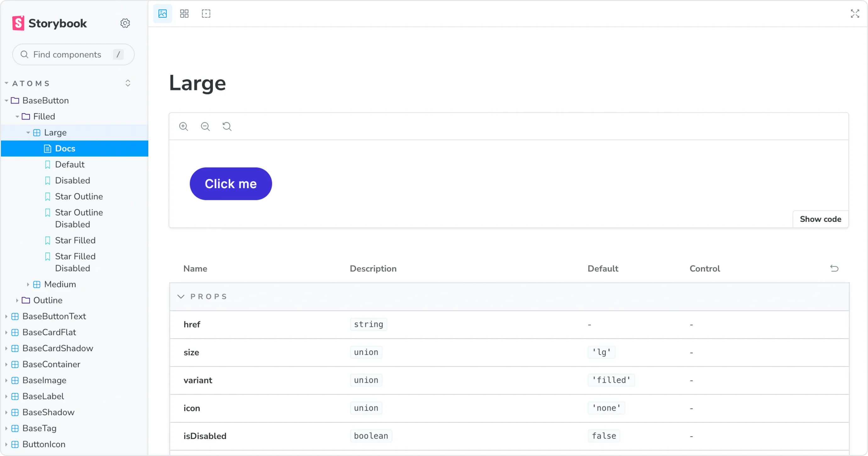Image resolution: width=868 pixels, height=456 pixels.
Task: Enter full screen mode
Action: point(854,14)
